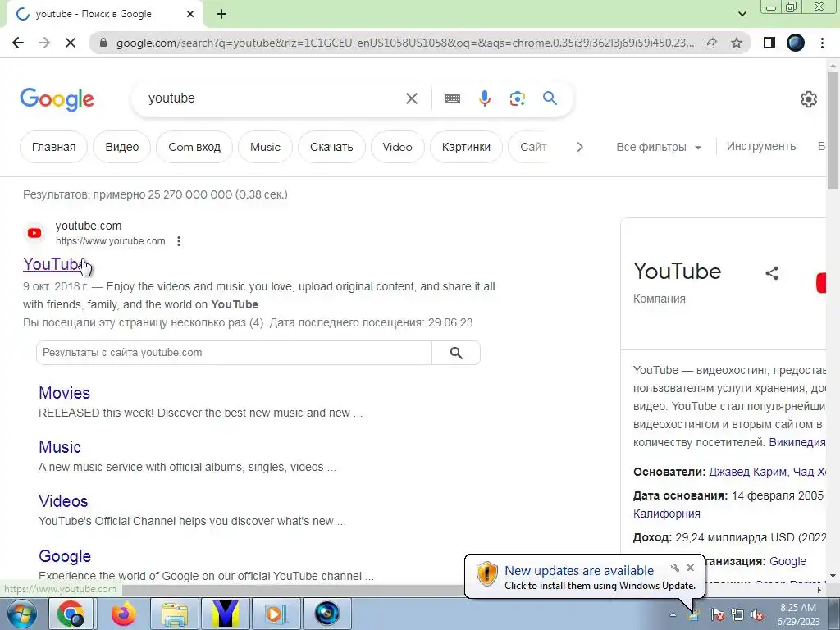Open the 'Videos' sitelink
The image size is (840, 630).
click(63, 501)
